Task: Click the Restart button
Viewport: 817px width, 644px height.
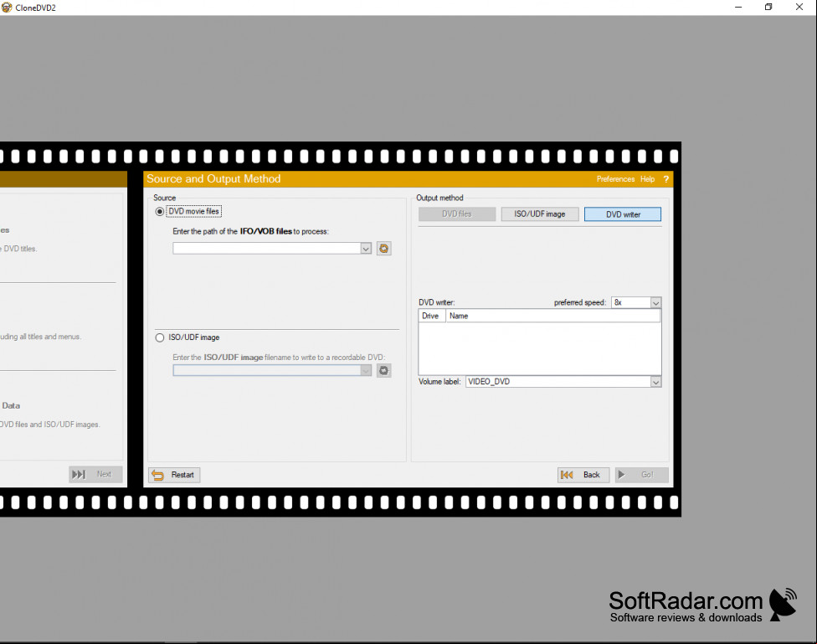Action: coord(175,475)
